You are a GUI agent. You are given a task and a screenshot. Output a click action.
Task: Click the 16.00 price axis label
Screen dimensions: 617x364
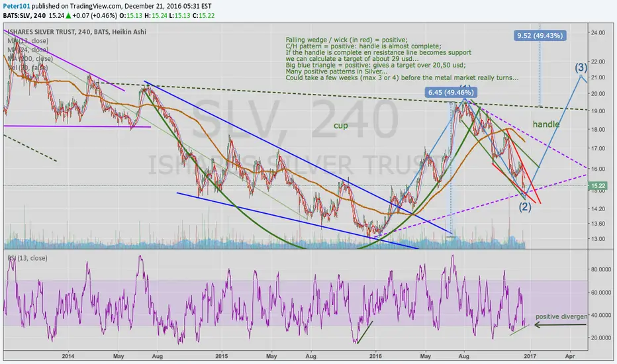[598, 169]
